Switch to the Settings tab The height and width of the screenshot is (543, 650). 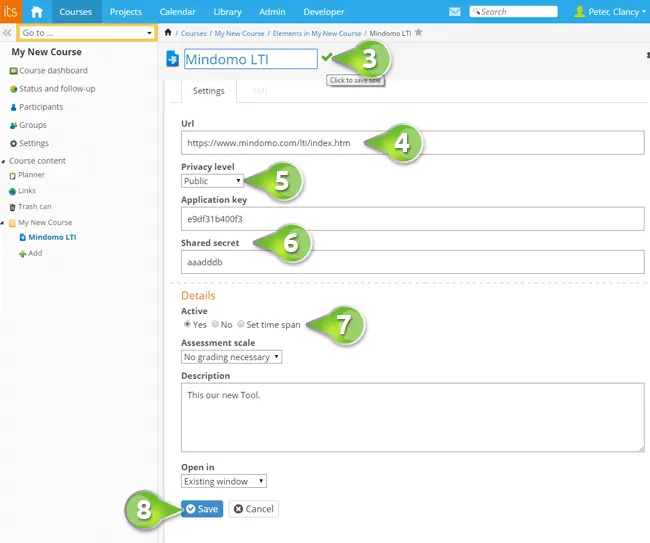(x=208, y=91)
